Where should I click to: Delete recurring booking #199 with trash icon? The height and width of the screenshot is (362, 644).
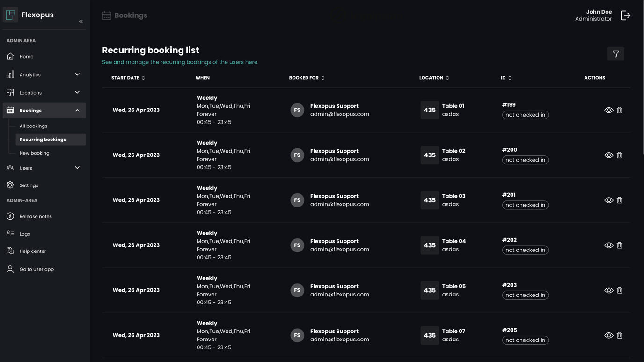click(619, 110)
